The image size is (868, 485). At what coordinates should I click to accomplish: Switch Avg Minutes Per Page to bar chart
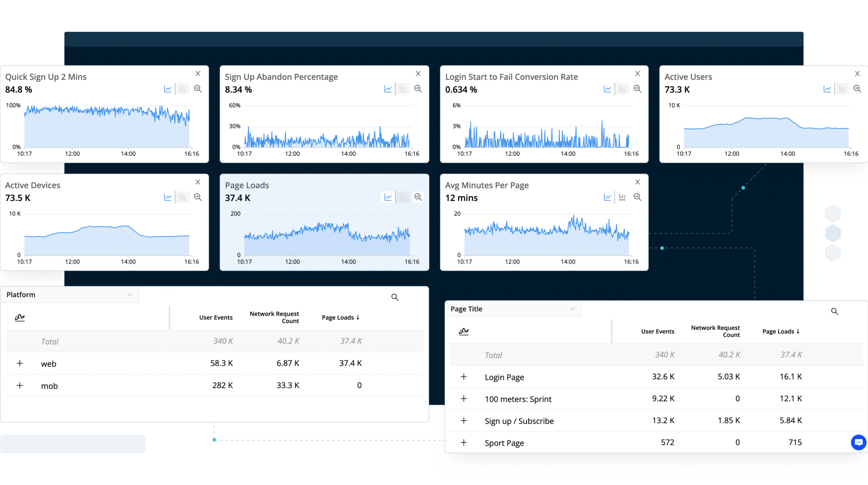622,197
